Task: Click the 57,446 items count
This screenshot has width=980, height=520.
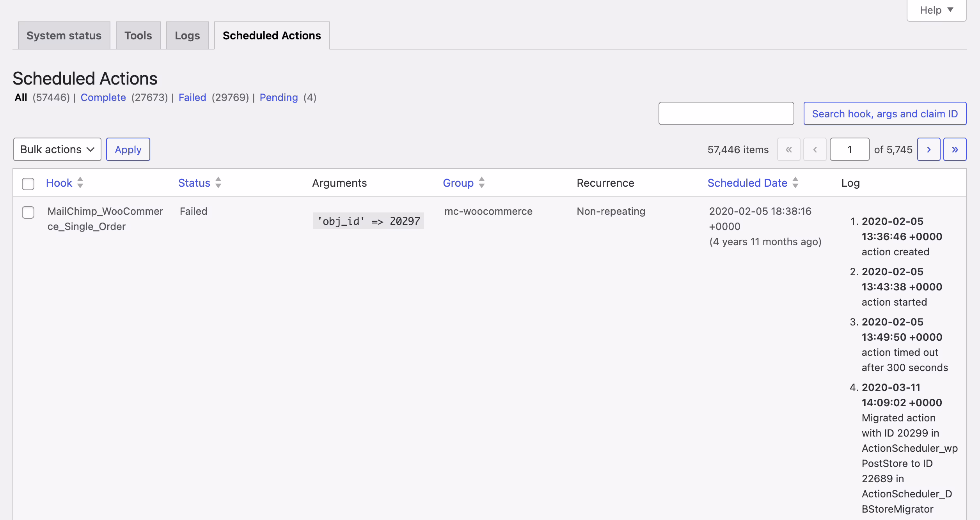Action: (x=738, y=150)
